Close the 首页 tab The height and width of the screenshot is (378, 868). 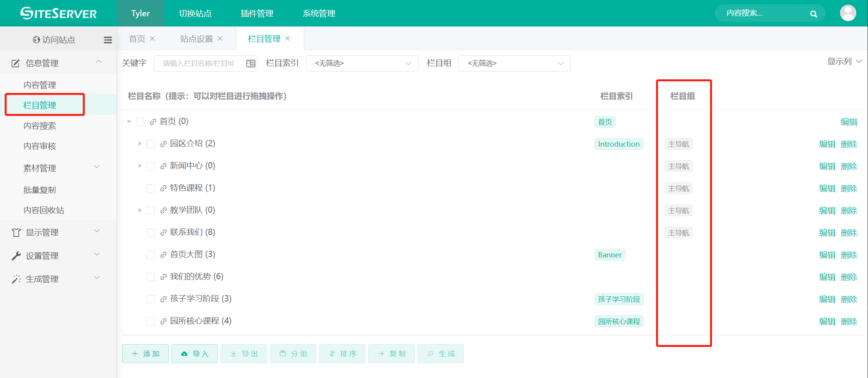(x=152, y=38)
